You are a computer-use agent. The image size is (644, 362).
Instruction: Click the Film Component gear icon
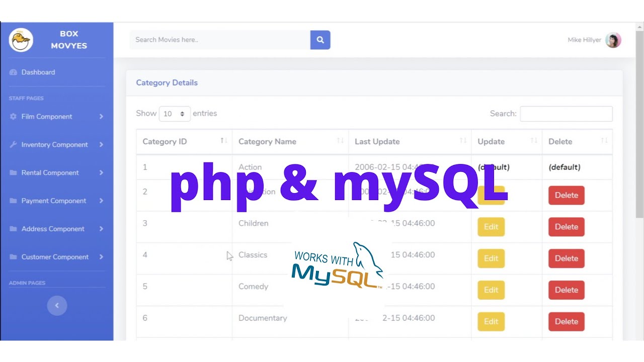[13, 117]
